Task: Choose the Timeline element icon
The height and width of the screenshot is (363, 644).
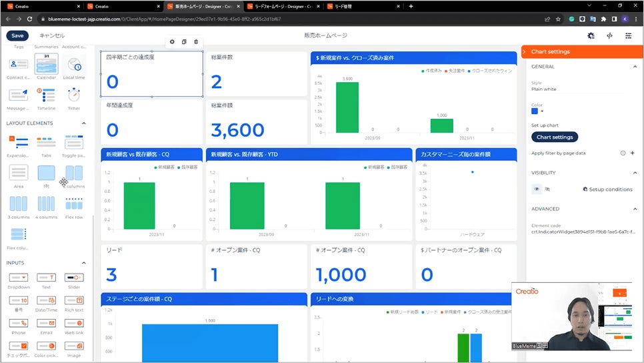Action: (x=46, y=95)
